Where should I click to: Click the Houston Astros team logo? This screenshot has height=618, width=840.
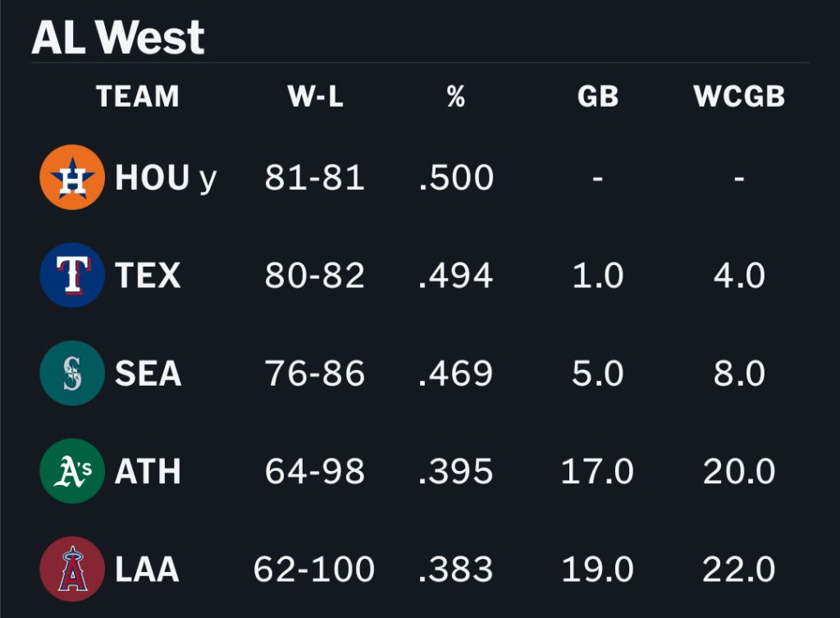click(x=72, y=177)
